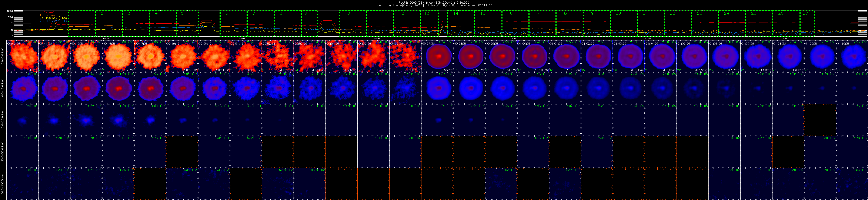
Task: Open the 3.0-6.0 keV image starting 00:55:36
Action: point(373,56)
